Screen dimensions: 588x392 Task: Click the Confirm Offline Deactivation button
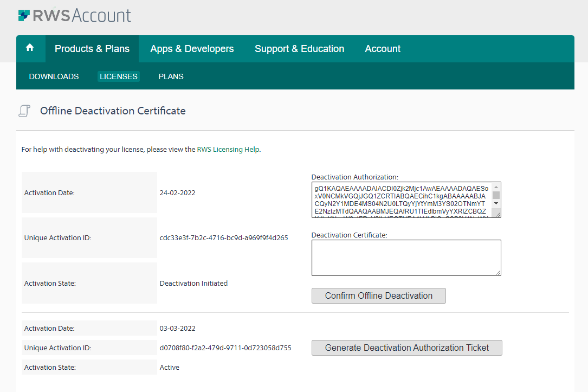point(378,295)
